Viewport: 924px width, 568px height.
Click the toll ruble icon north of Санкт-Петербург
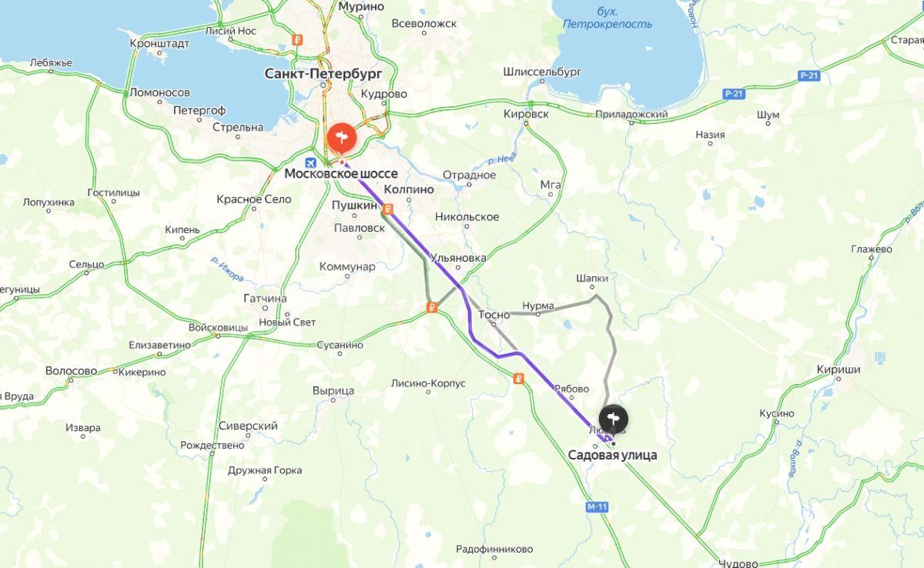298,40
